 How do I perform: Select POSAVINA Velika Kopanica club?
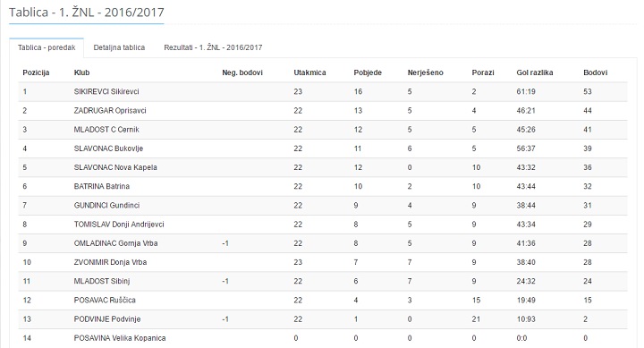[120, 338]
